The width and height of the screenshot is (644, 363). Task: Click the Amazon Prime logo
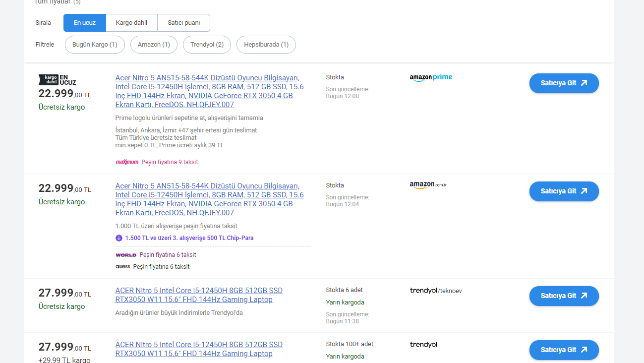coord(431,78)
